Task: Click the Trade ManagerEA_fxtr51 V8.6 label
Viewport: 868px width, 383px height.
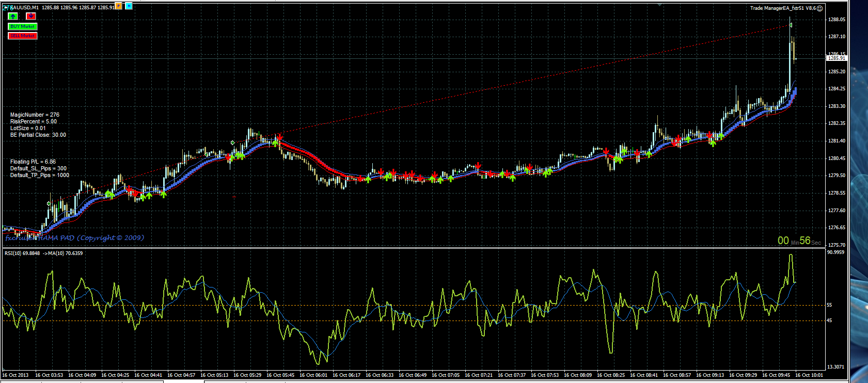Action: click(783, 8)
